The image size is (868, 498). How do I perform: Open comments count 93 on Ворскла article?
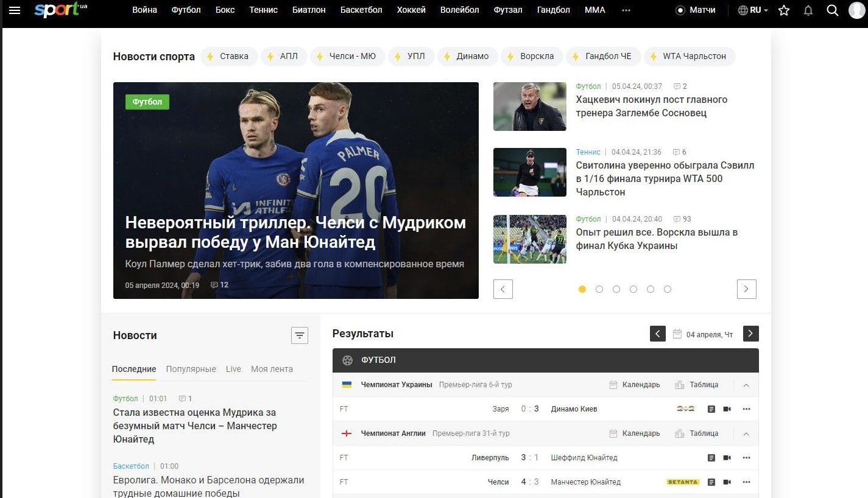point(682,219)
